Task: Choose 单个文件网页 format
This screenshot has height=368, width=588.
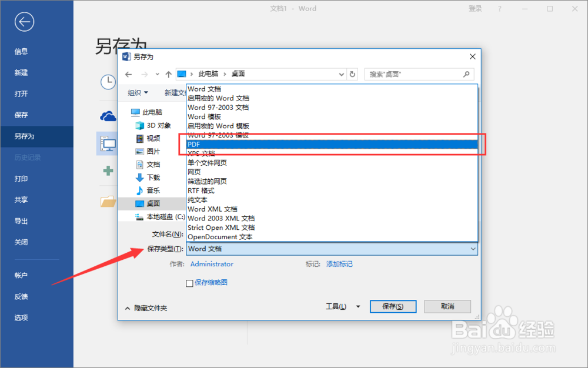Action: point(332,163)
